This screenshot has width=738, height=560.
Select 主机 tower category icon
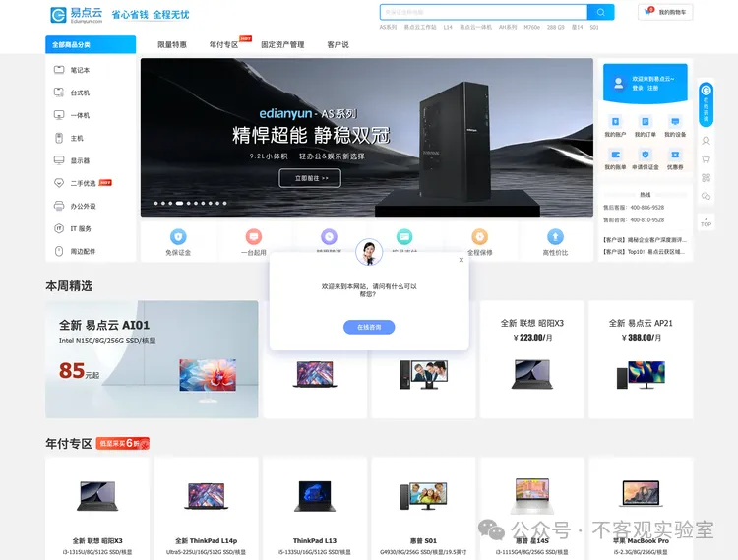pos(59,138)
